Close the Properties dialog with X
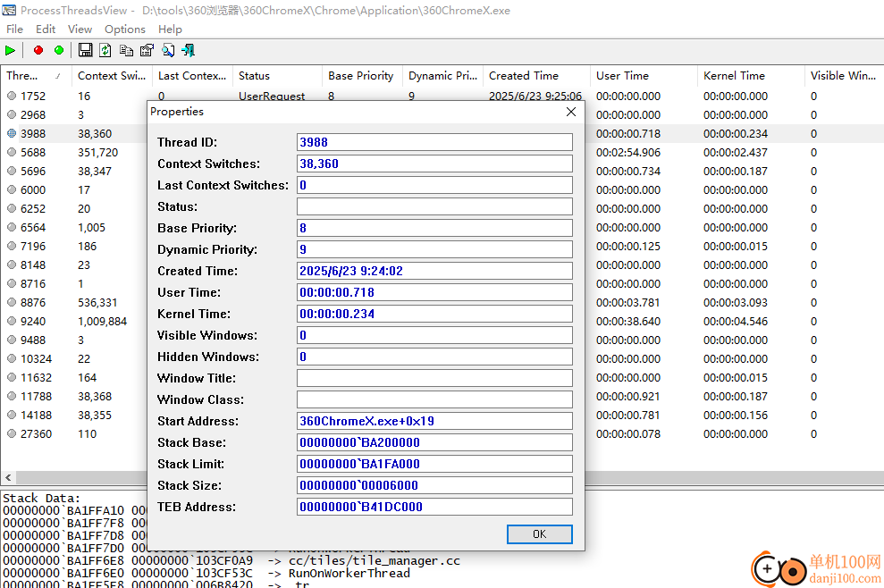This screenshot has width=884, height=588. (571, 112)
